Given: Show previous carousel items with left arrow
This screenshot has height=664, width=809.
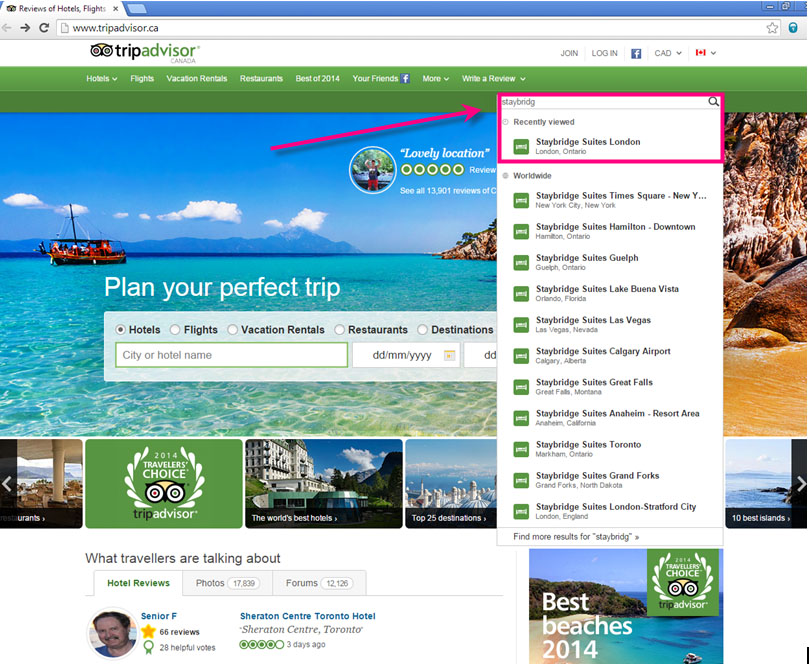Looking at the screenshot, I should click(x=7, y=484).
